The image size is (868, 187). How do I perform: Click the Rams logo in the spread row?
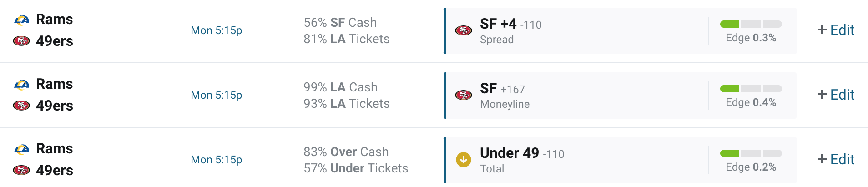click(x=21, y=20)
